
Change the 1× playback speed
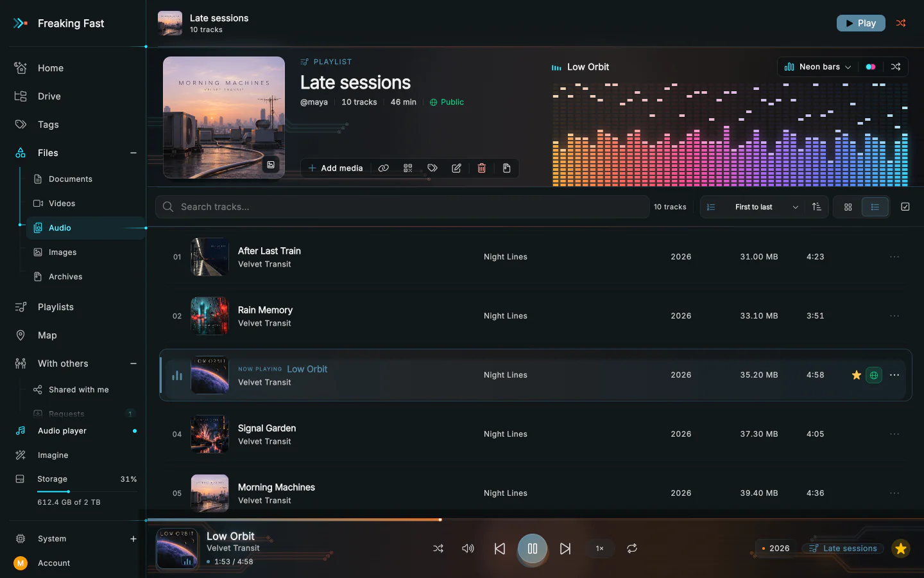(599, 548)
